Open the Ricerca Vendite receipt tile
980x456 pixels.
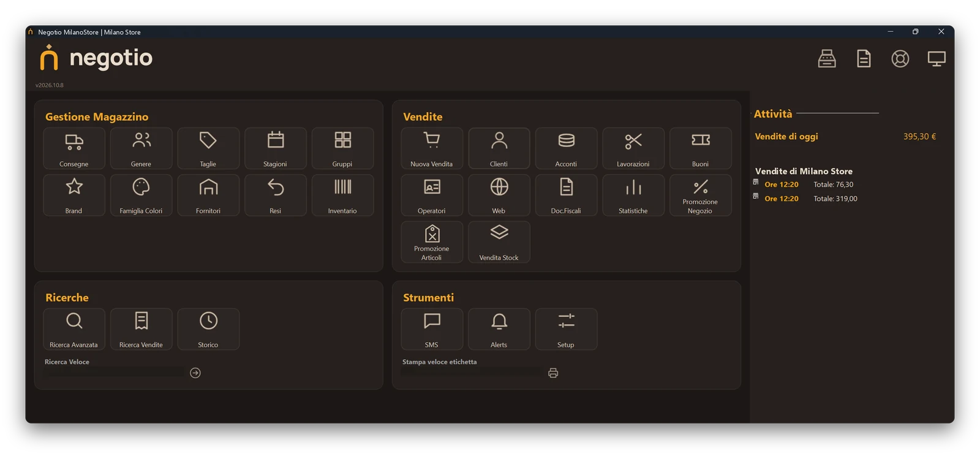[141, 329]
